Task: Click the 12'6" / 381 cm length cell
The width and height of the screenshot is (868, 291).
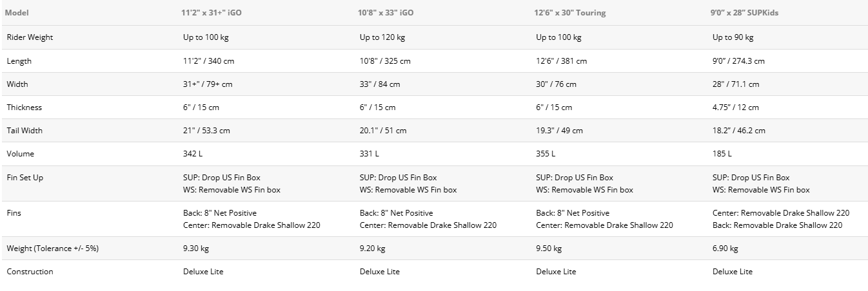Action: click(561, 61)
